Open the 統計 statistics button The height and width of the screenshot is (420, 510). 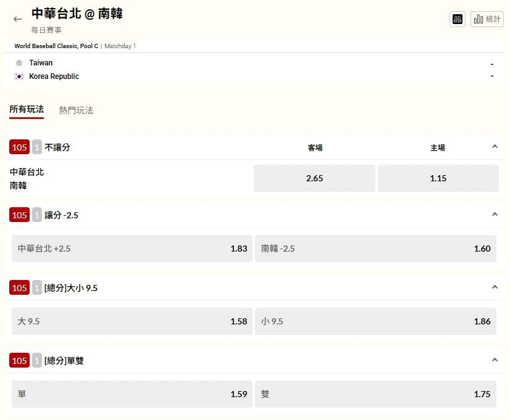point(486,19)
